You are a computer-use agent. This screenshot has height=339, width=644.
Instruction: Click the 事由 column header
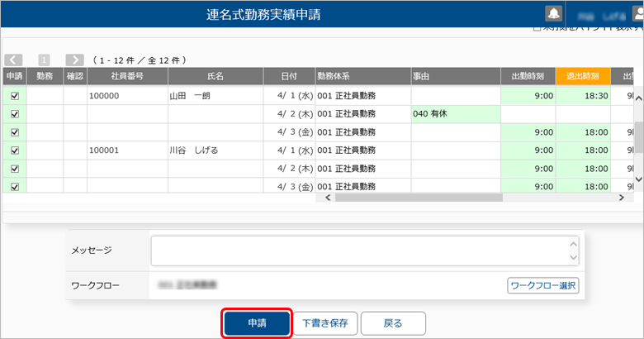click(456, 76)
